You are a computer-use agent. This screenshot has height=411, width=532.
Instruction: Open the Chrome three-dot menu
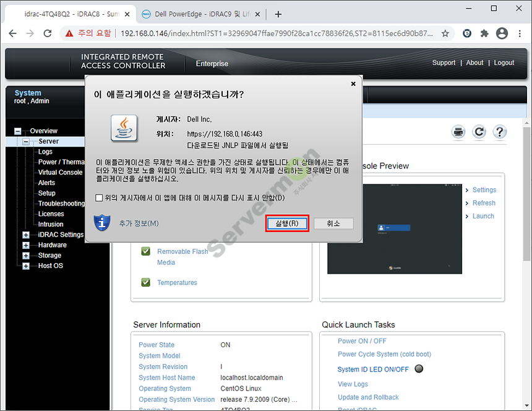520,33
